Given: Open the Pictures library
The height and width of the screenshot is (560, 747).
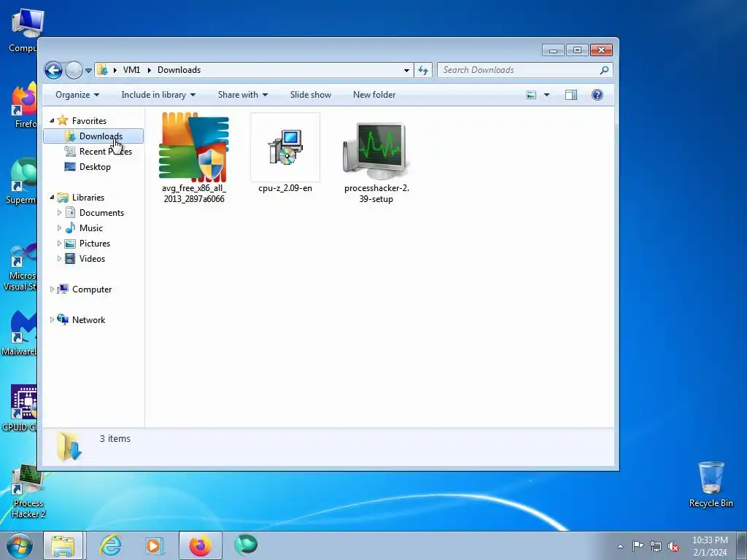Looking at the screenshot, I should [x=95, y=243].
